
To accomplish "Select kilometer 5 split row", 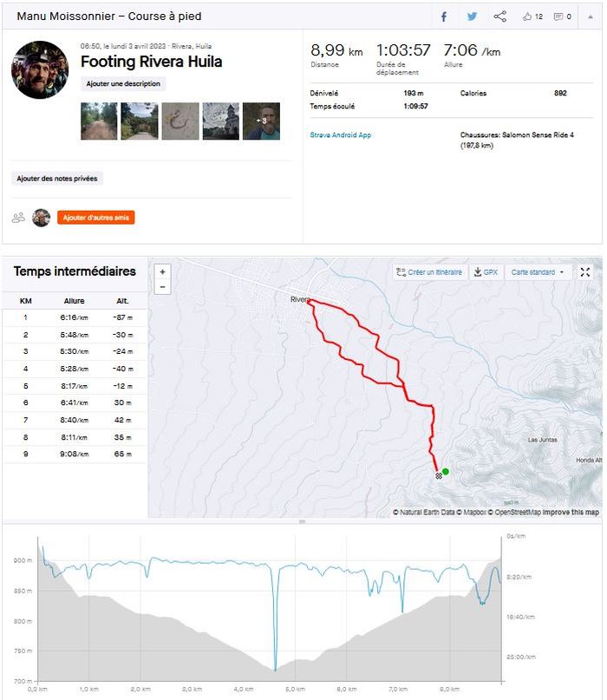I will point(75,385).
